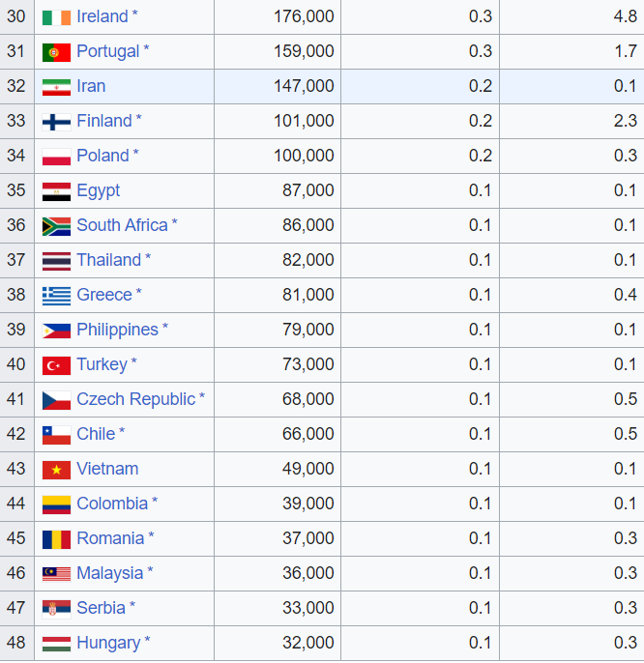Open the Serbia country link
Image resolution: width=644 pixels, height=663 pixels.
[x=101, y=608]
